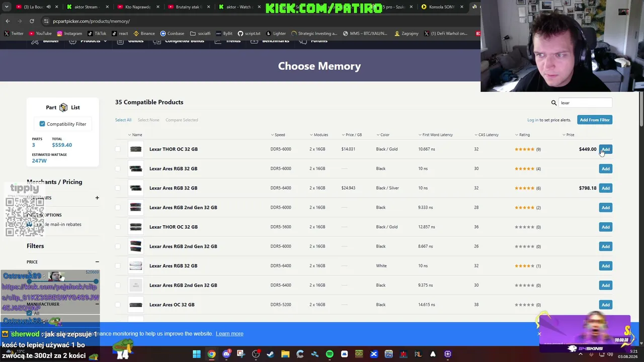Sort products by Rating
Image resolution: width=644 pixels, height=362 pixels.
522,135
